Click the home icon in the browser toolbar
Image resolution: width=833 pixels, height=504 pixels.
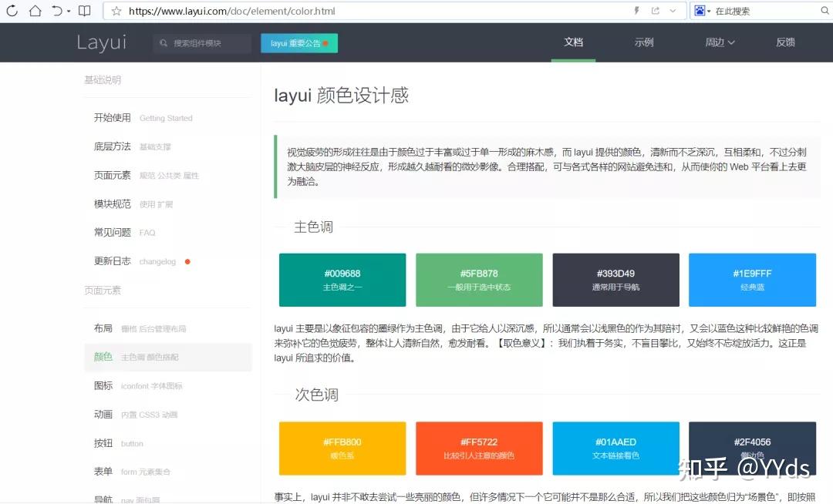[34, 11]
